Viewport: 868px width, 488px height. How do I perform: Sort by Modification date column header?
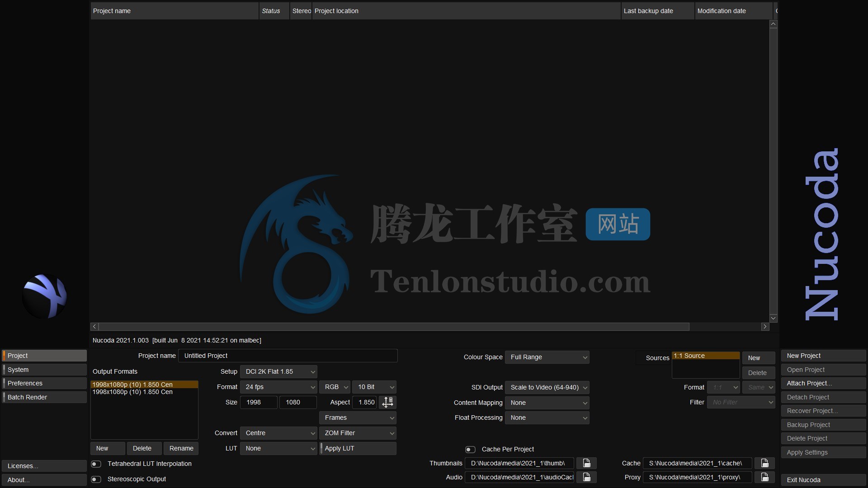[x=733, y=11]
